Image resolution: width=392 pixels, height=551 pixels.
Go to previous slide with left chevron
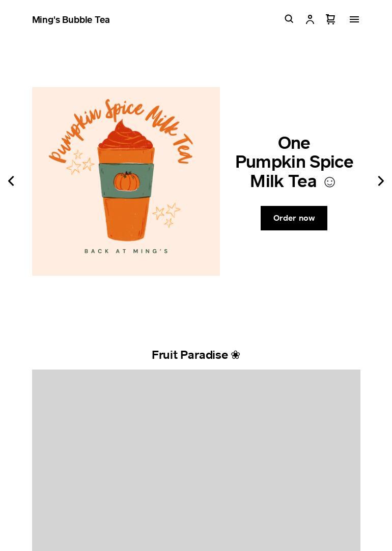[x=11, y=181]
